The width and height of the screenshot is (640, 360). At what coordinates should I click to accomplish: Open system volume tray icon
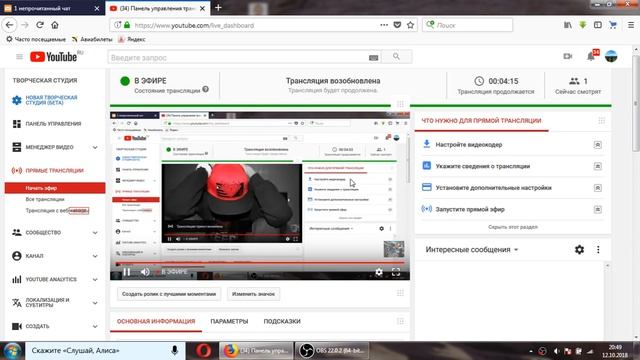[x=556, y=351]
